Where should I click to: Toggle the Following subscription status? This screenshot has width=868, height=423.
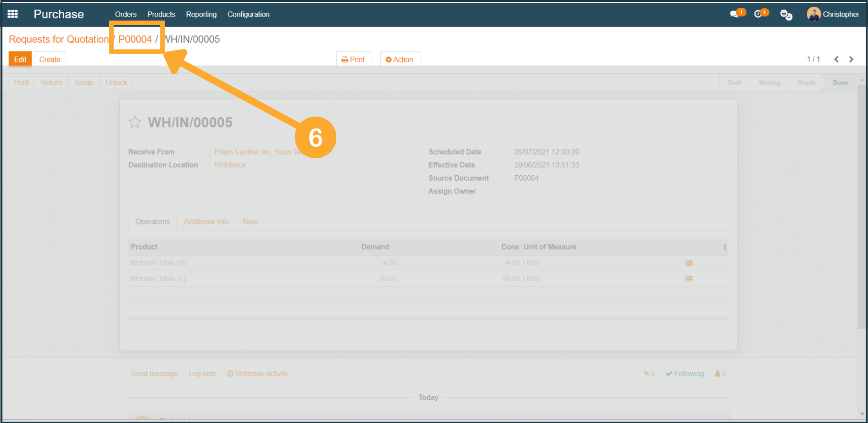pyautogui.click(x=685, y=373)
